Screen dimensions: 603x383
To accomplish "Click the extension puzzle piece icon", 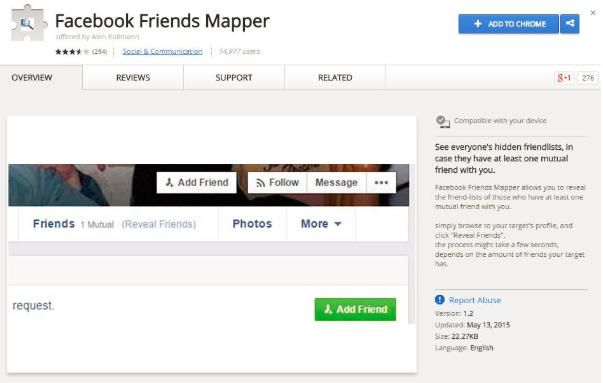I will click(28, 23).
